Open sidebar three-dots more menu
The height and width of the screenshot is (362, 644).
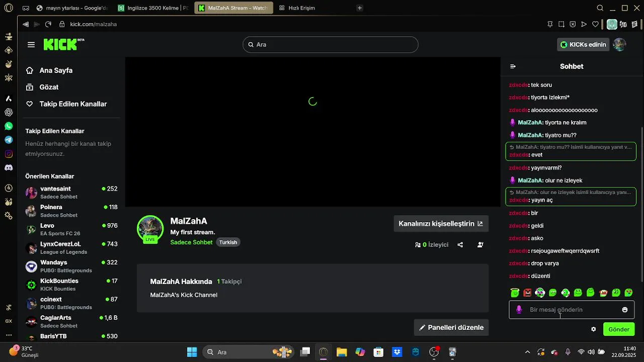click(9, 335)
